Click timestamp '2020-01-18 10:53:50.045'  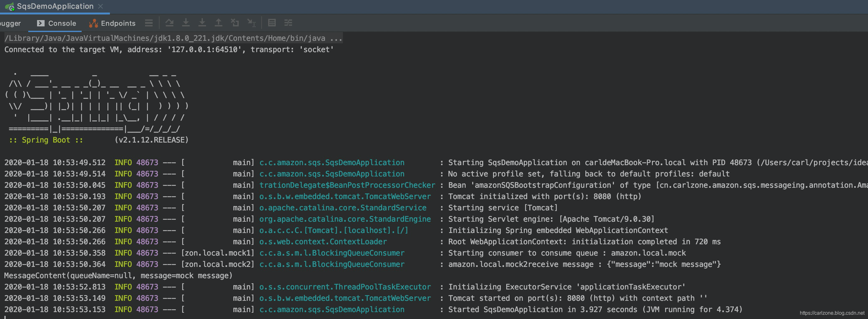(x=55, y=185)
